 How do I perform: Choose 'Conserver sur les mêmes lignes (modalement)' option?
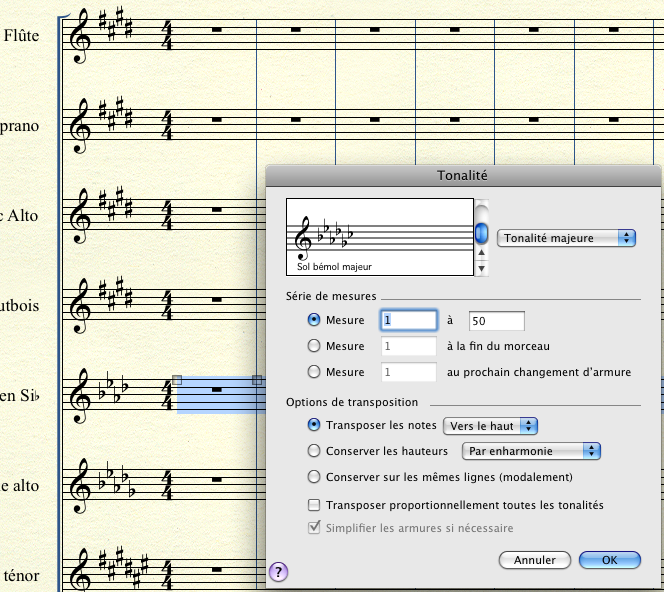click(x=315, y=477)
